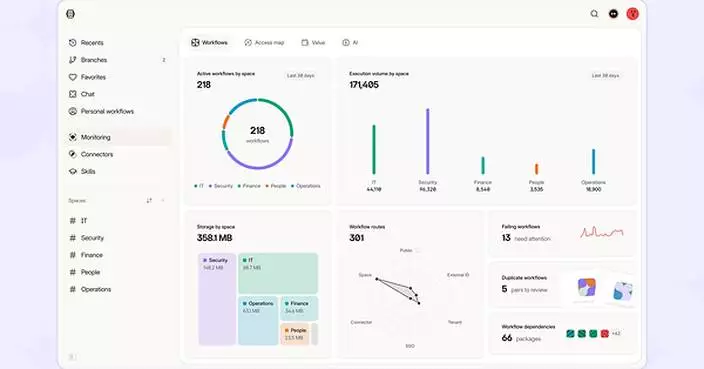Click the orange People bar in Execution volume

point(537,169)
